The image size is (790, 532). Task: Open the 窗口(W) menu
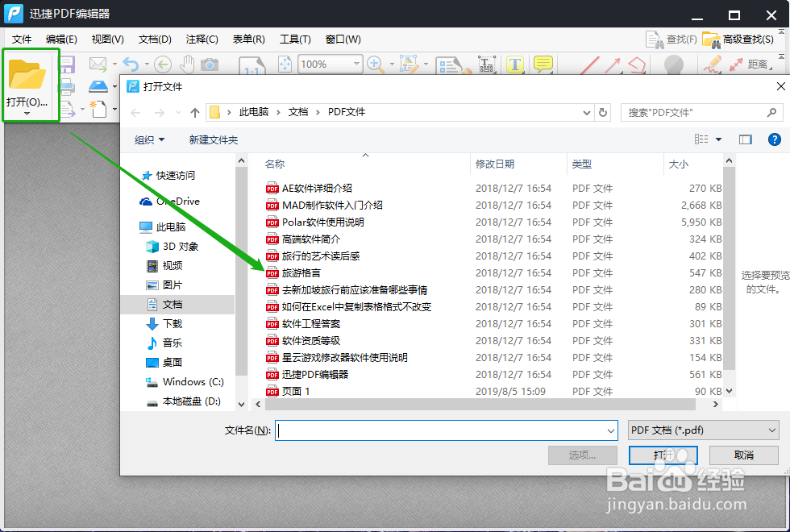[x=343, y=39]
